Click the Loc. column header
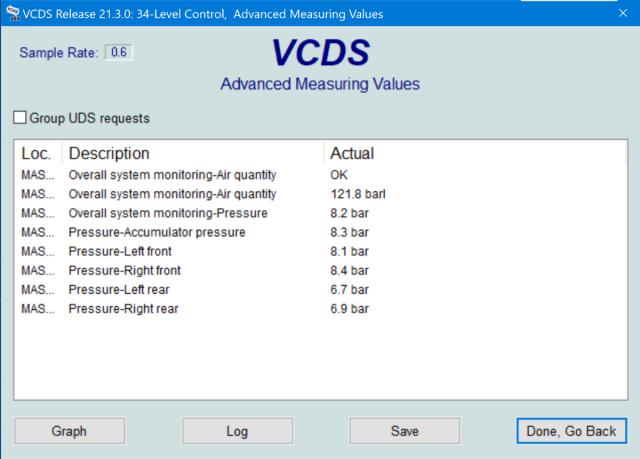The height and width of the screenshot is (459, 640). (x=38, y=153)
